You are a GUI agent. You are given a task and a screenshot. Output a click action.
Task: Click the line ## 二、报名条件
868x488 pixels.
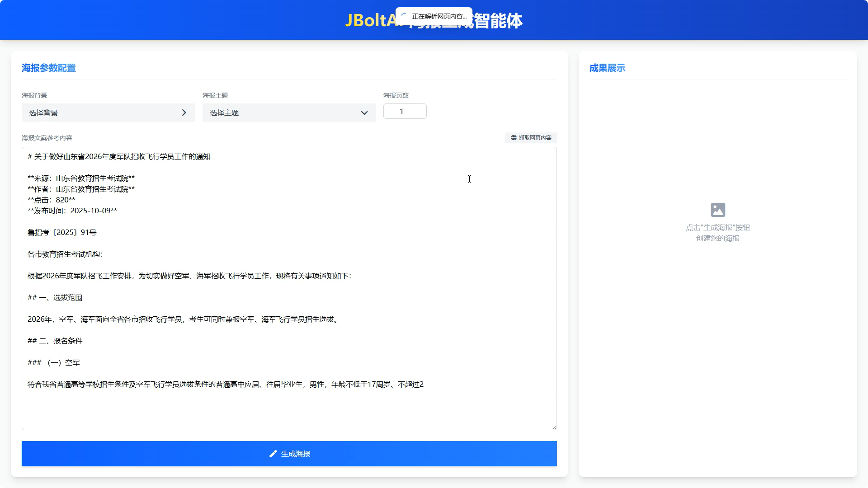tap(55, 341)
